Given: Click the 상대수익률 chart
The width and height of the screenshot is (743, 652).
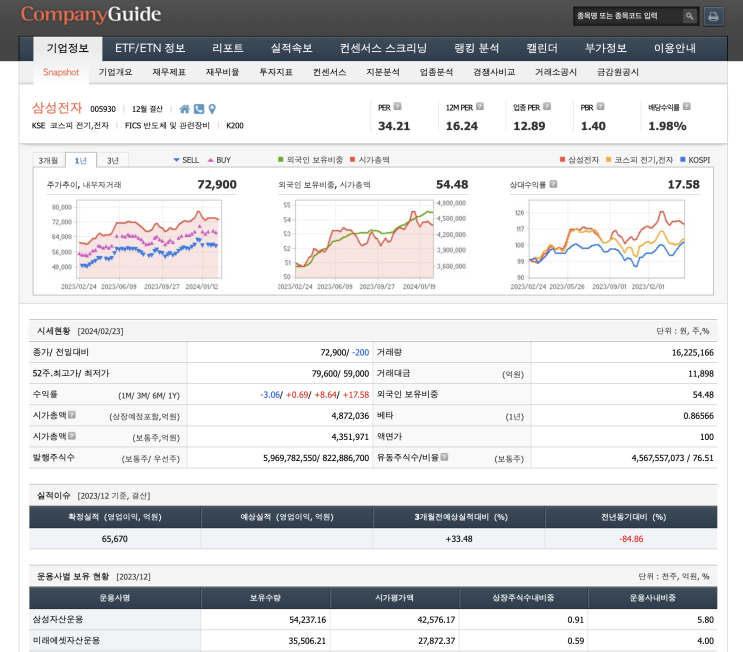Looking at the screenshot, I should [x=607, y=239].
